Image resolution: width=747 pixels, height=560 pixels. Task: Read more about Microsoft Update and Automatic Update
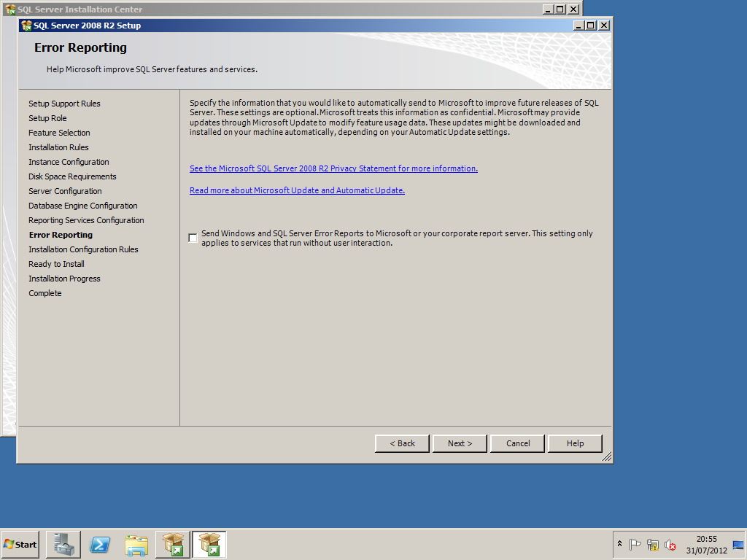[298, 190]
